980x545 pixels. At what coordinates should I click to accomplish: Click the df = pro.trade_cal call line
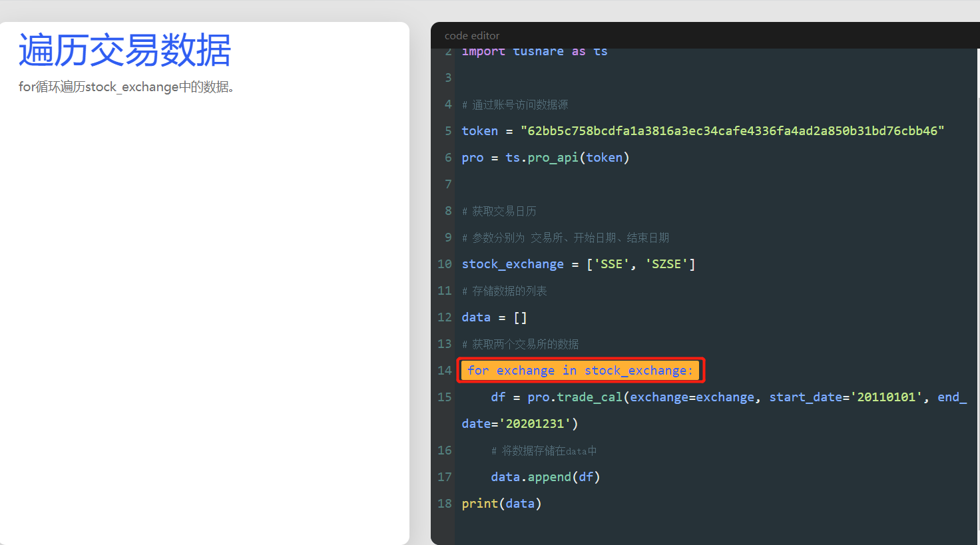pyautogui.click(x=728, y=397)
